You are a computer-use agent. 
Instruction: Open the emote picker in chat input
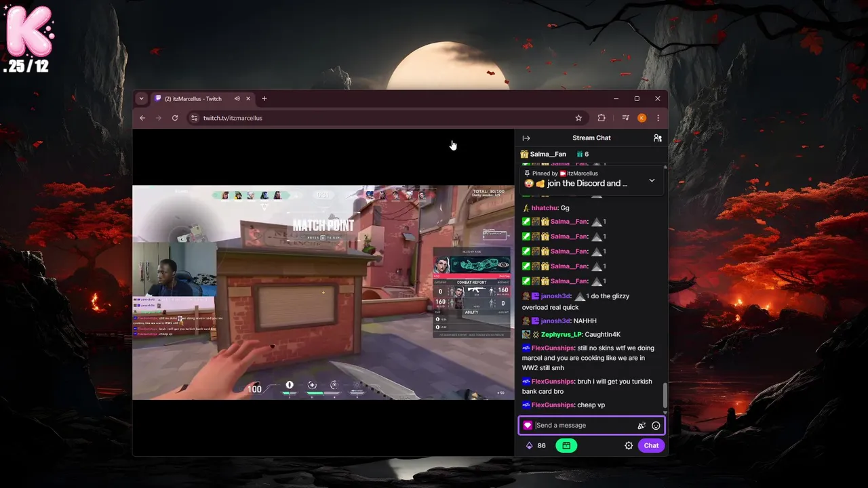pyautogui.click(x=656, y=426)
